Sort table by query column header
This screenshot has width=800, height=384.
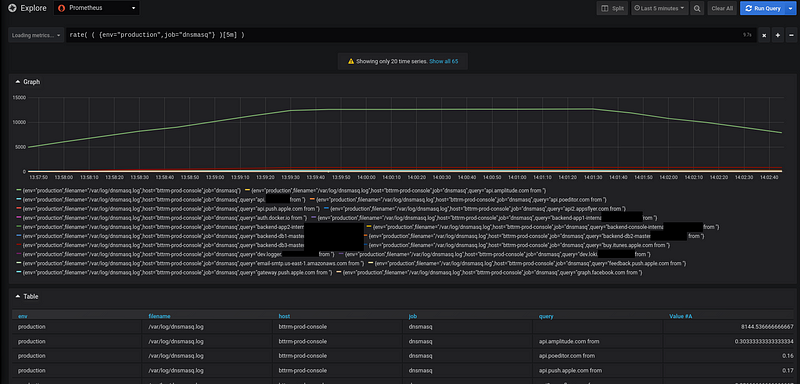[x=546, y=316]
